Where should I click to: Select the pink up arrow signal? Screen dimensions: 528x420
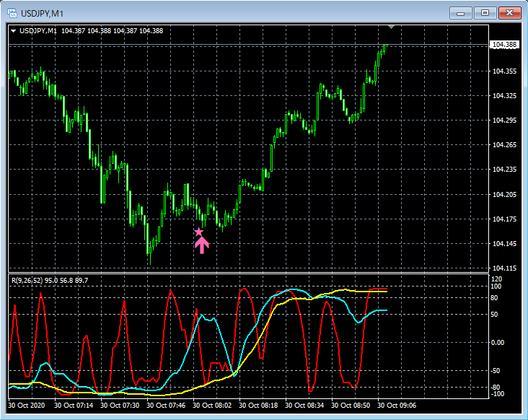(x=202, y=245)
